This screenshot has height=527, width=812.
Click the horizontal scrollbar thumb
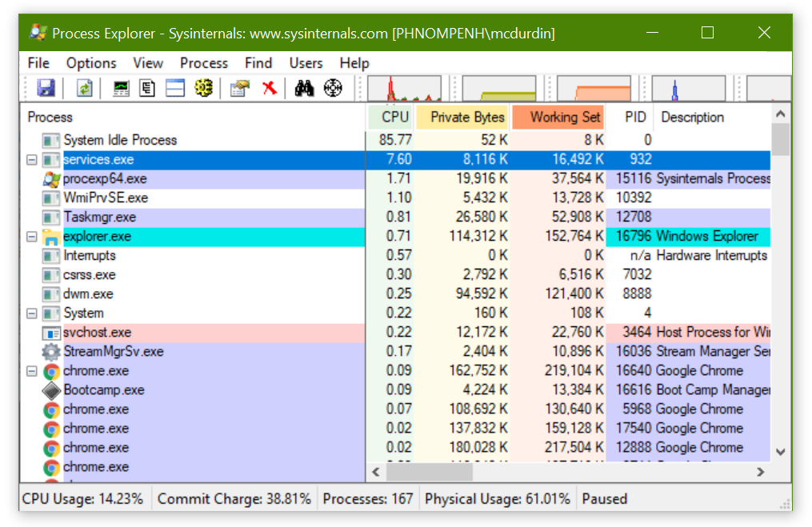point(430,472)
